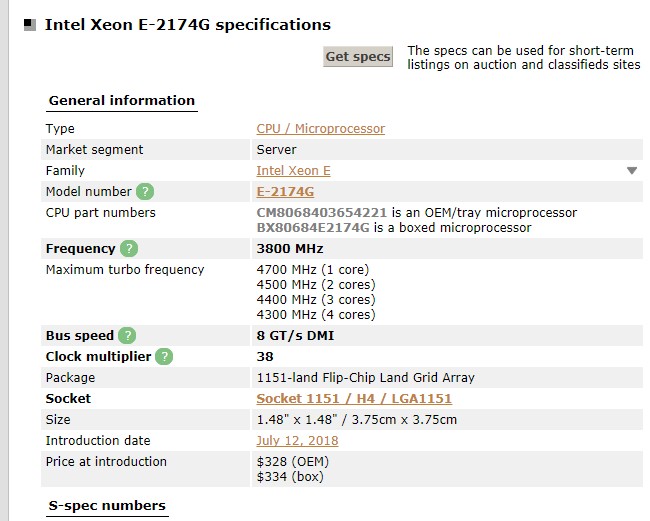Follow the Intel Xeon E family link
The image size is (650, 521).
293,170
